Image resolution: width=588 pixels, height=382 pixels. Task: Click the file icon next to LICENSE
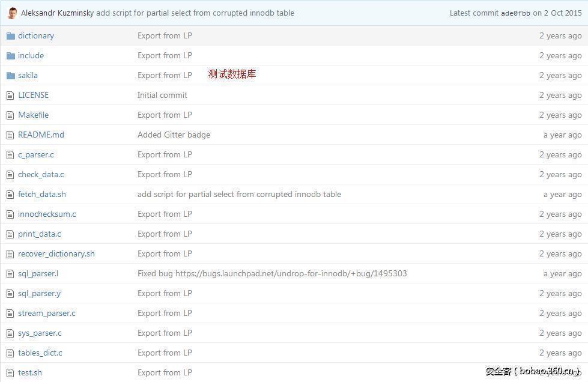10,95
